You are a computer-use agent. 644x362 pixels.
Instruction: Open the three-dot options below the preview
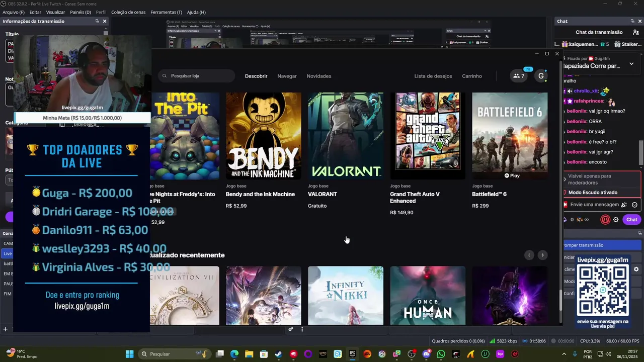[x=302, y=329]
